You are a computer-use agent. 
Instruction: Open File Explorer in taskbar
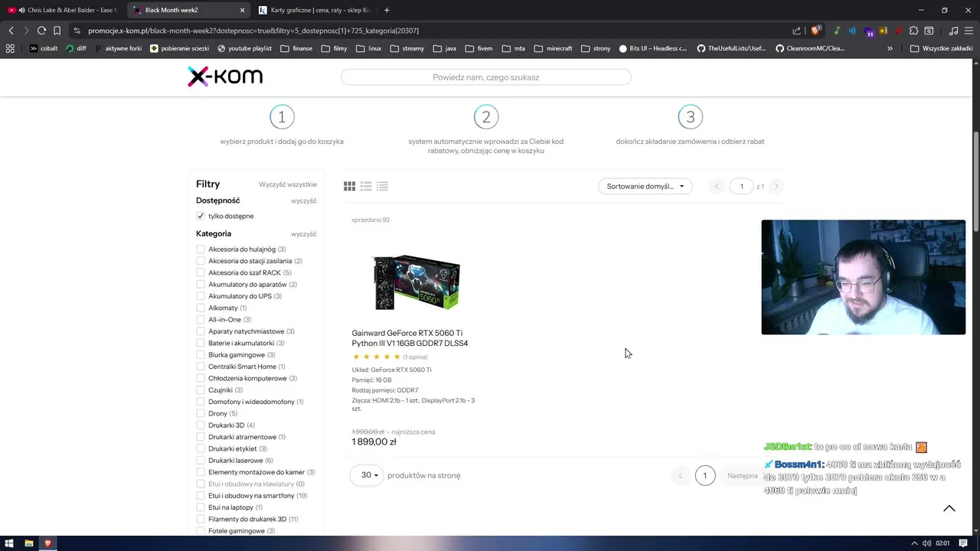[x=29, y=543]
